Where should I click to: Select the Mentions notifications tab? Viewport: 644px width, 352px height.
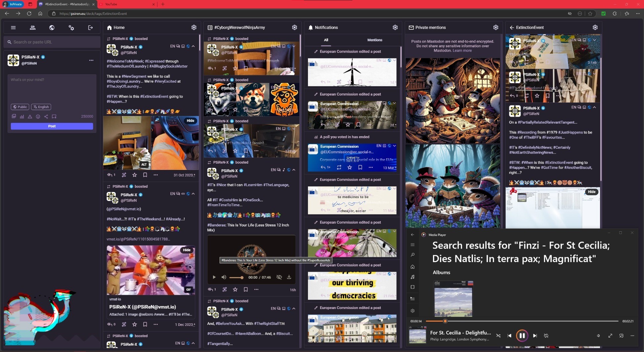coord(375,40)
